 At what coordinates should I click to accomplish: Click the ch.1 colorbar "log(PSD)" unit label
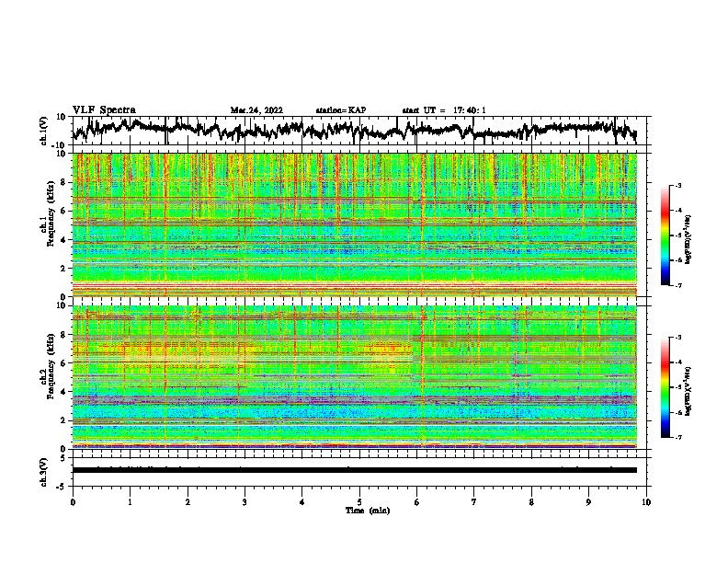[x=688, y=240]
